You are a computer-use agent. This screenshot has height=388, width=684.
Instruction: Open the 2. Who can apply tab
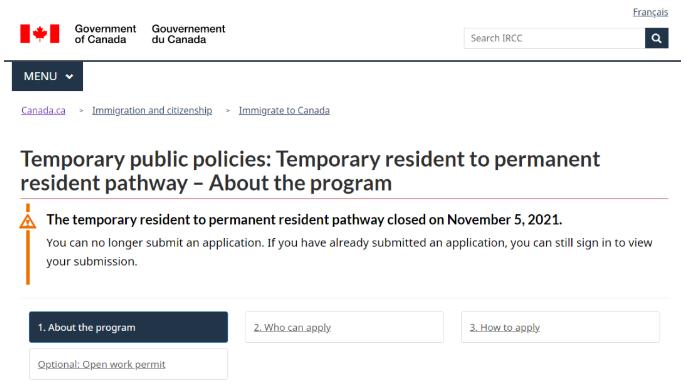coord(344,327)
